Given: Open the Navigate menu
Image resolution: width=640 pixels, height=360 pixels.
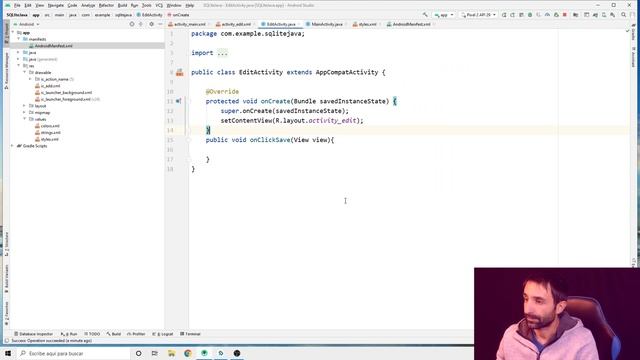Looking at the screenshot, I should tap(56, 5).
